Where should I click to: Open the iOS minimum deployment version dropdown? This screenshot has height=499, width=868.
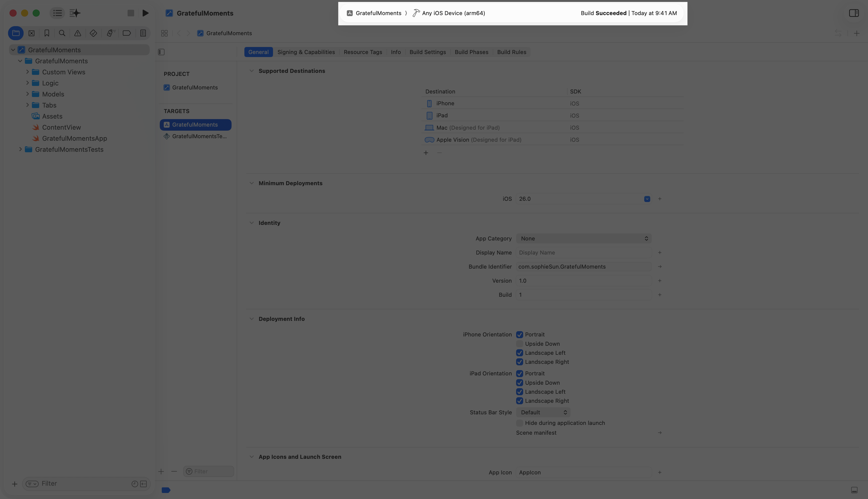pyautogui.click(x=647, y=199)
